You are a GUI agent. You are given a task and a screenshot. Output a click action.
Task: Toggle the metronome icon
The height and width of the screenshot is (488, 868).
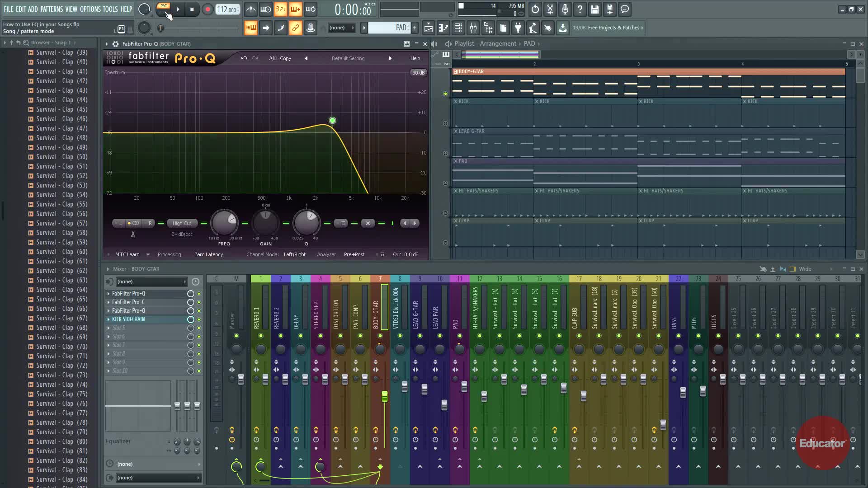[251, 9]
